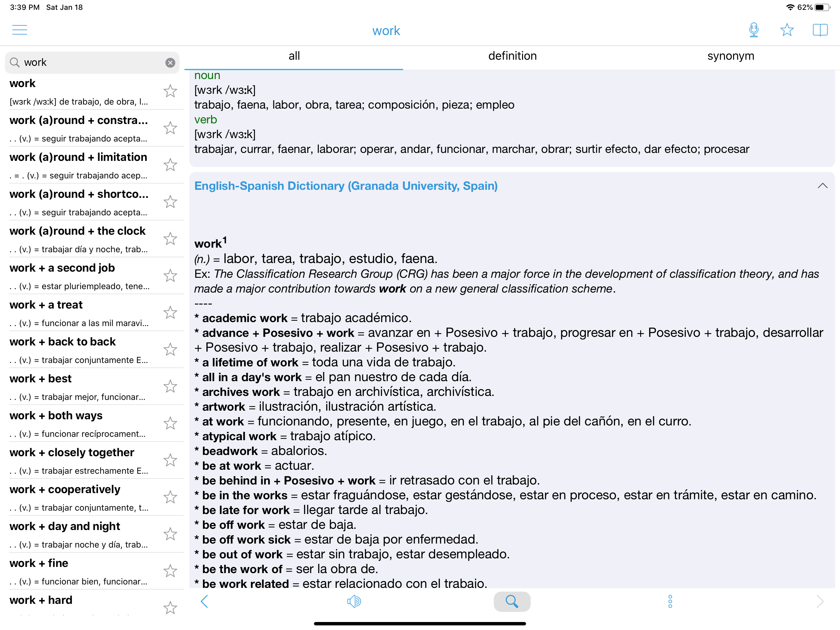Play pronunciation speaker icon
Viewport: 840px width, 630px height.
tap(354, 601)
